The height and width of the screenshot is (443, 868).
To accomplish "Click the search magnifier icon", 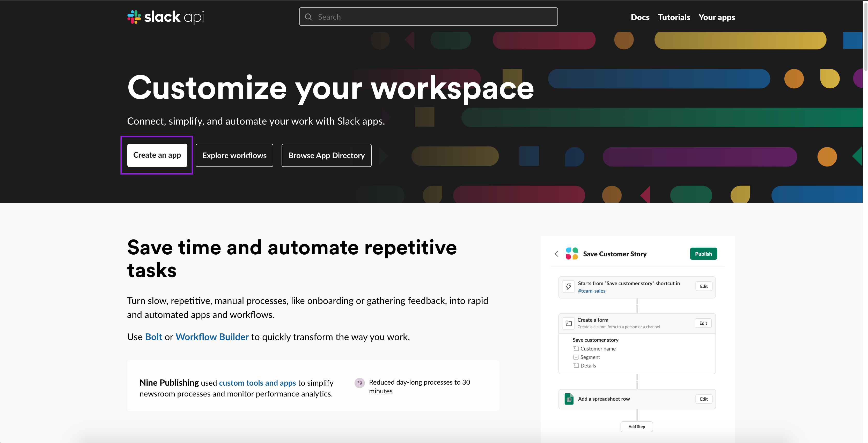I will click(x=308, y=17).
